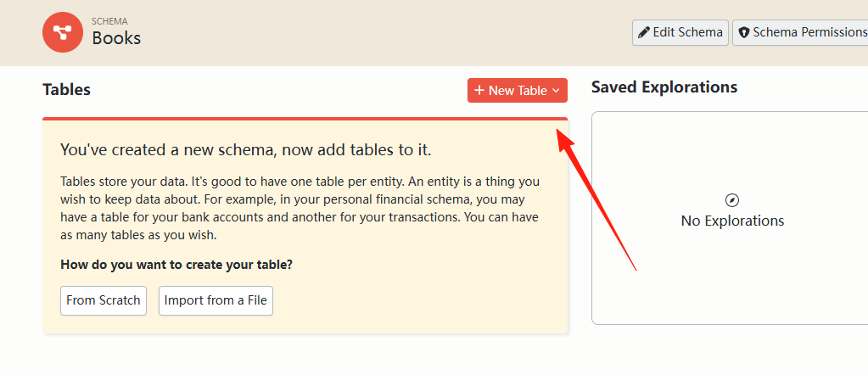
Task: Click the Tables section heading
Action: 66,90
